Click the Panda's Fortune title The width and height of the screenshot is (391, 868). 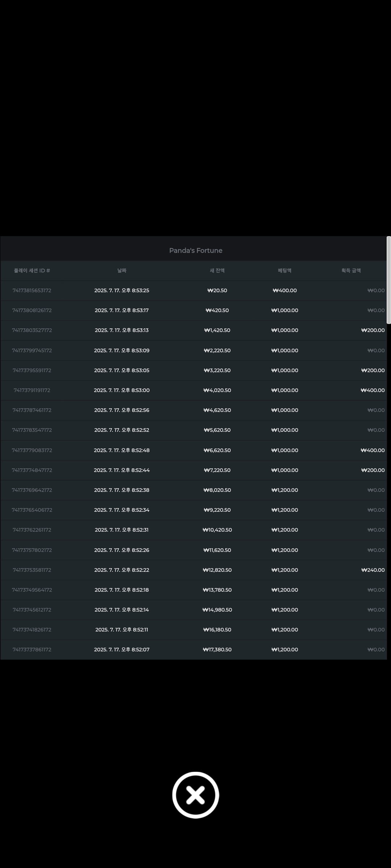196,250
